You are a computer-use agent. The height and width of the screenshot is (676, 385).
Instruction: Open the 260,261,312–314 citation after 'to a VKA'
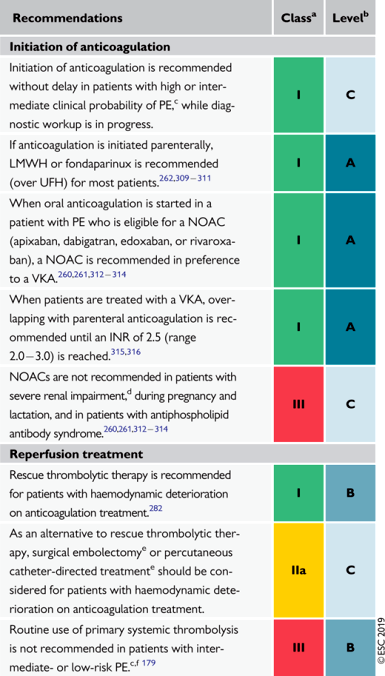pos(92,274)
